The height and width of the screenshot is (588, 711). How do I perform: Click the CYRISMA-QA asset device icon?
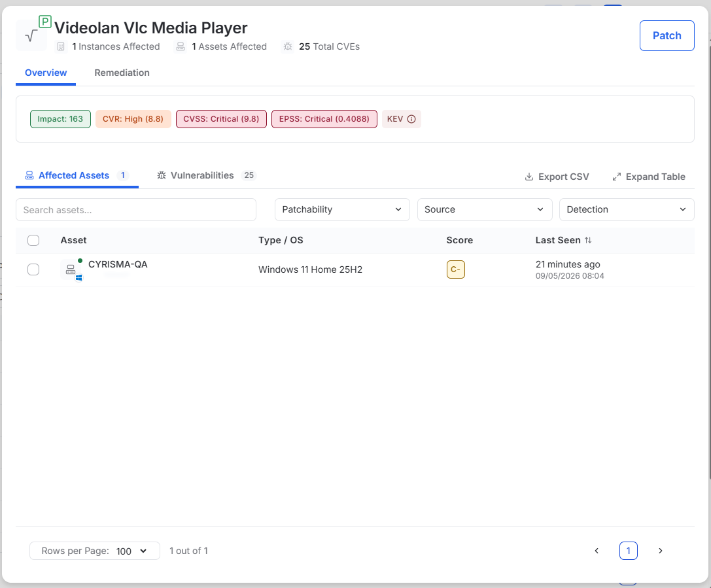71,269
